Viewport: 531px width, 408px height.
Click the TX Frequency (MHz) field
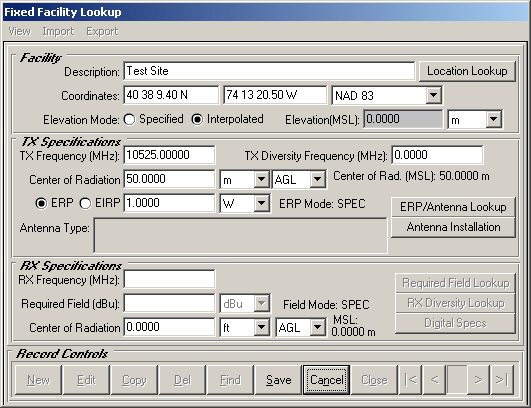click(x=169, y=155)
